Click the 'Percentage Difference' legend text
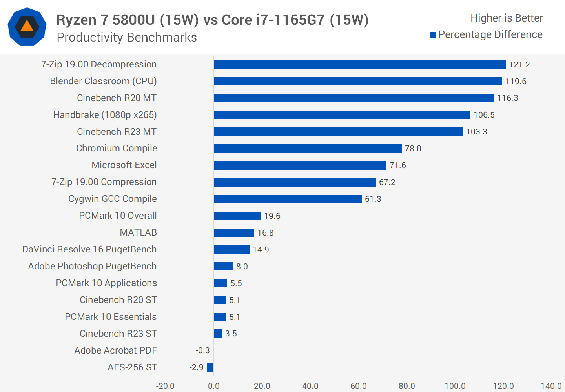Viewport: 565px width, 392px height. (x=490, y=34)
